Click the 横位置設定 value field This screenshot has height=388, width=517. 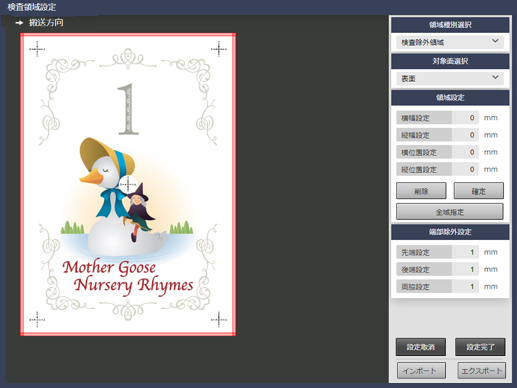pyautogui.click(x=465, y=152)
